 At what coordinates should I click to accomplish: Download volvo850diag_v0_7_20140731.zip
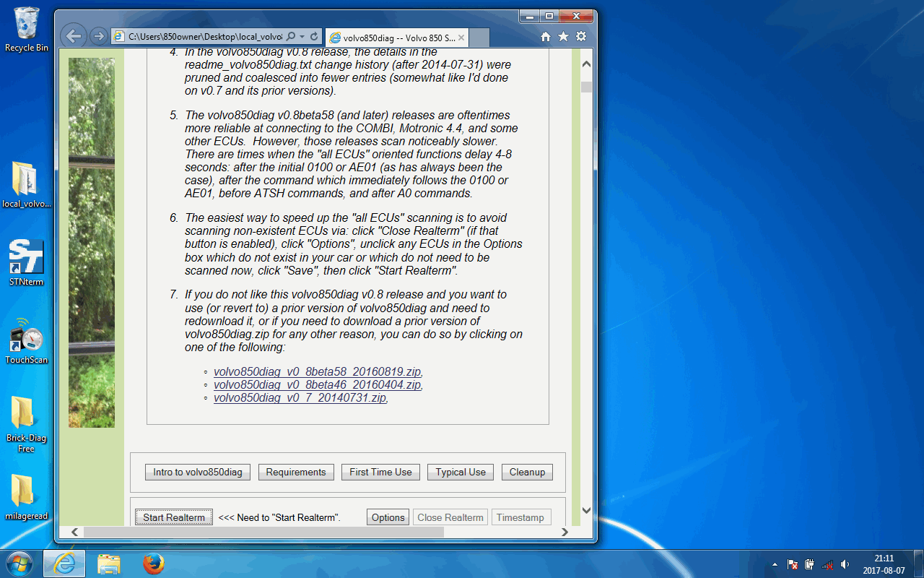[300, 397]
